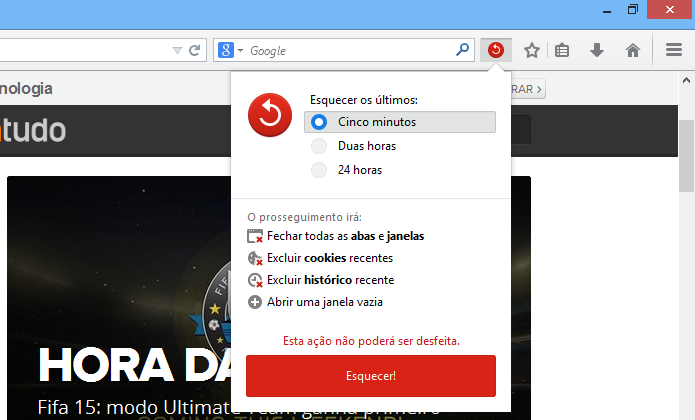The image size is (695, 420).
Task: Click the partially hidden button ending in RAR
Action: pos(528,89)
